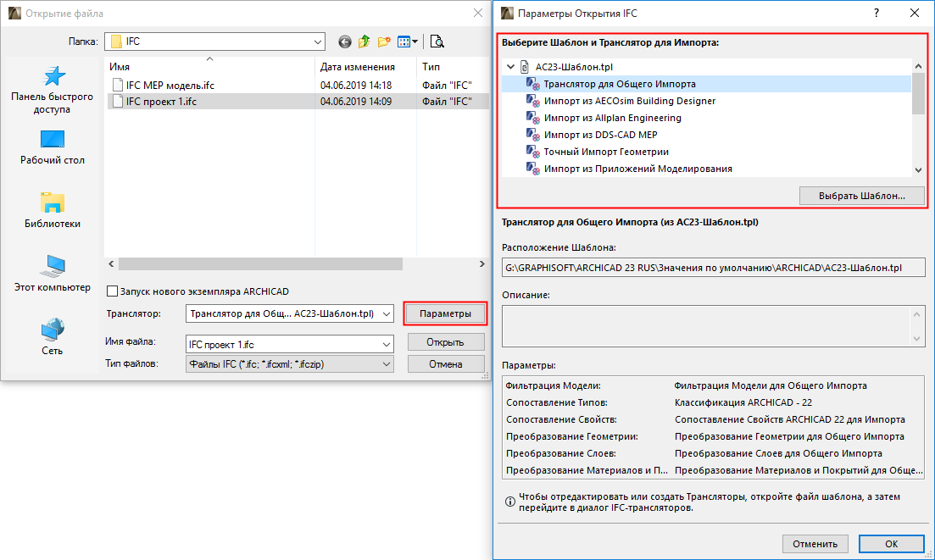
Task: Click date 04.06.2019 14:18 cell
Action: coord(356,86)
